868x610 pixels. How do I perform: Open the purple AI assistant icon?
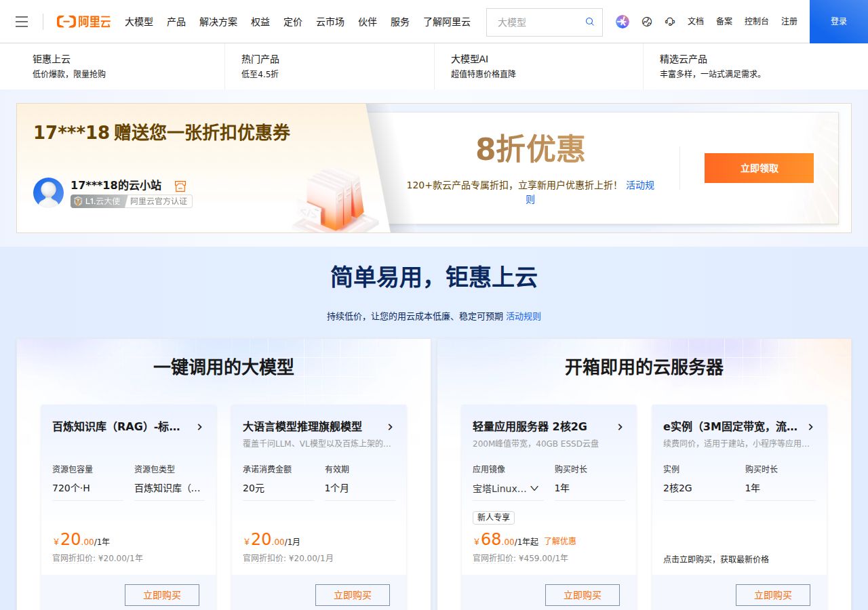pos(623,22)
